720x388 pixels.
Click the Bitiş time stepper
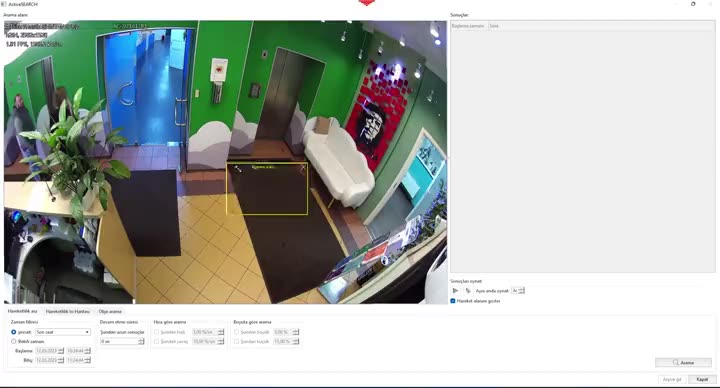[x=88, y=360]
